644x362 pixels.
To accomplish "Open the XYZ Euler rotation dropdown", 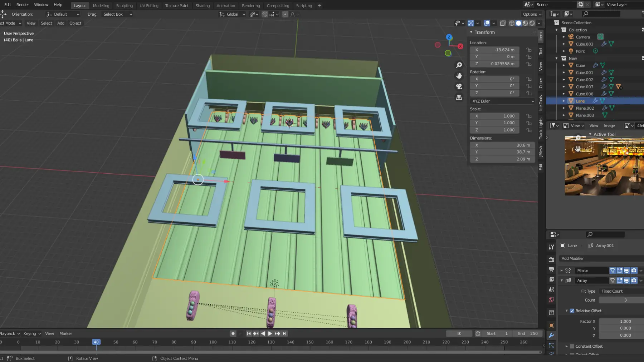I will point(502,101).
